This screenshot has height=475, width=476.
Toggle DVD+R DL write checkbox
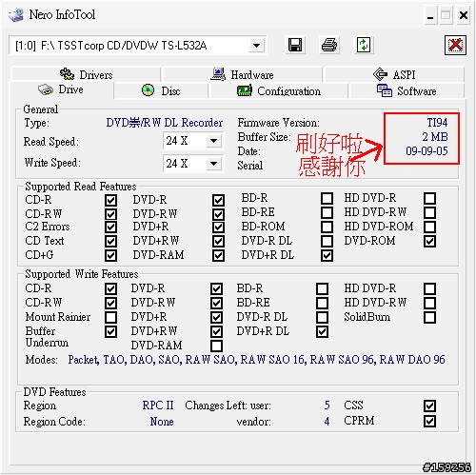pos(322,331)
